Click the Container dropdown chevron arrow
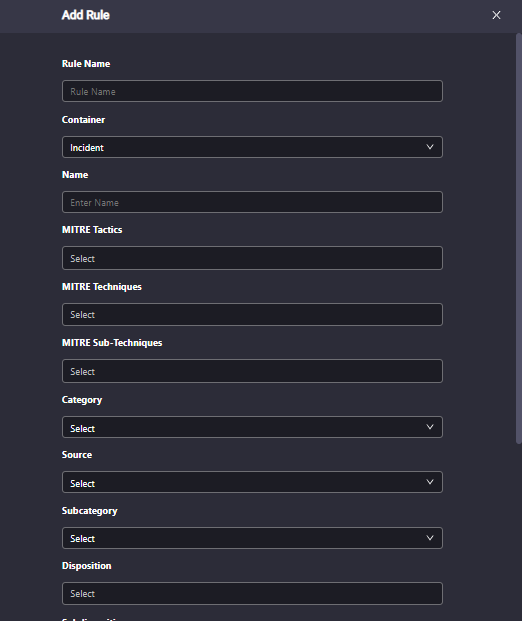 430,147
